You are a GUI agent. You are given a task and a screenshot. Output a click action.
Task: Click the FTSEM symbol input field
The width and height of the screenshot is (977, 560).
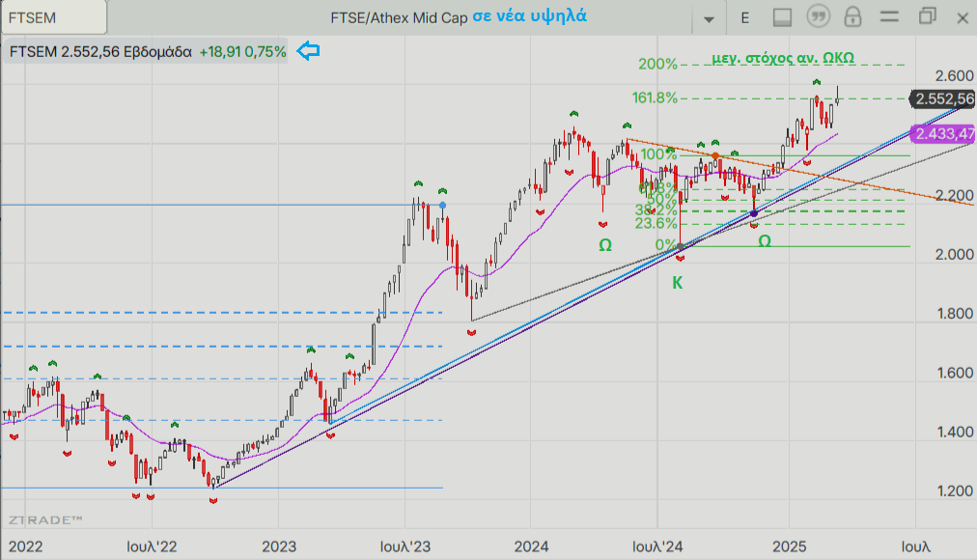coord(54,17)
